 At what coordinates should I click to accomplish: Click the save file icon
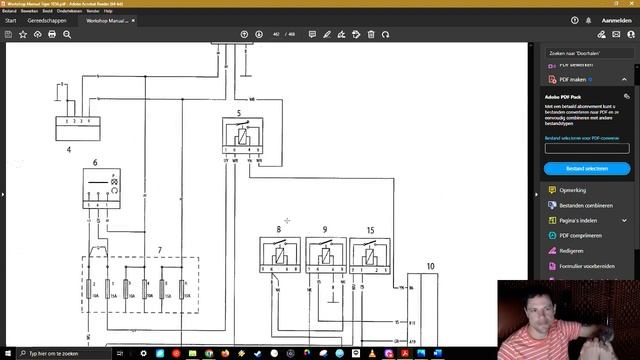point(8,35)
